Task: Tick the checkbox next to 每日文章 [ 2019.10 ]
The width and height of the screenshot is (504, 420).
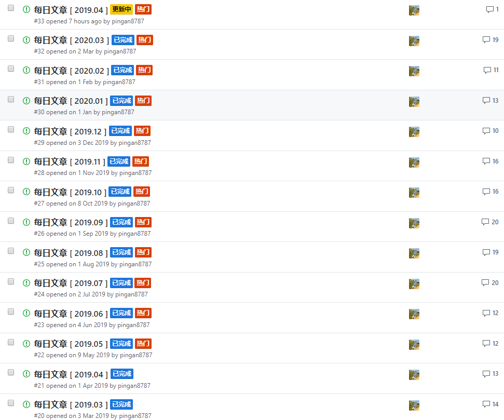Action: point(11,190)
